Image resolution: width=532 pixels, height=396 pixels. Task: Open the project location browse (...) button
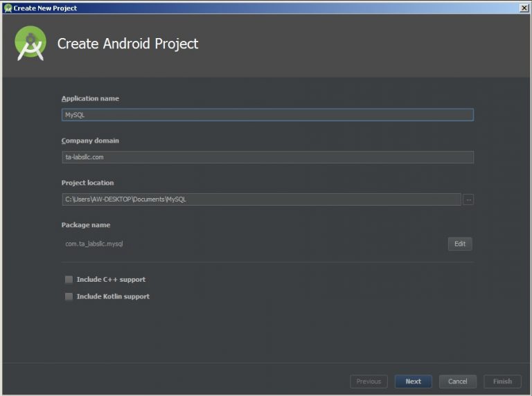point(468,199)
